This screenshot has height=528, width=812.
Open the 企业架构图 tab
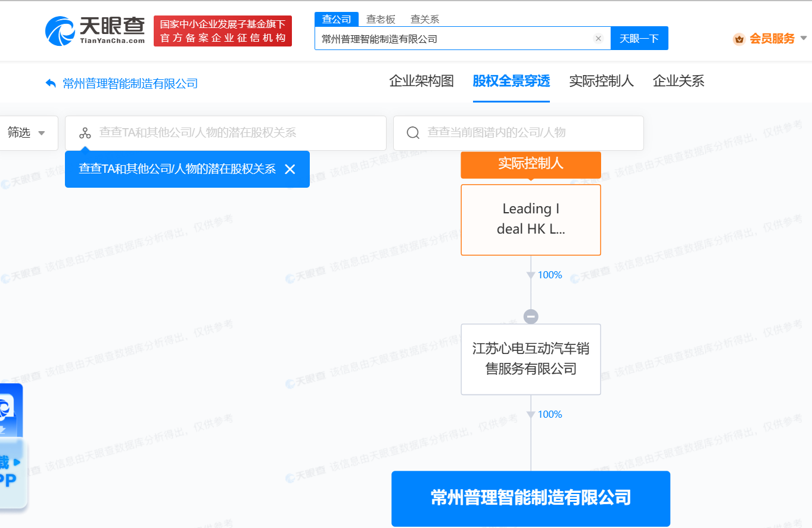point(421,81)
